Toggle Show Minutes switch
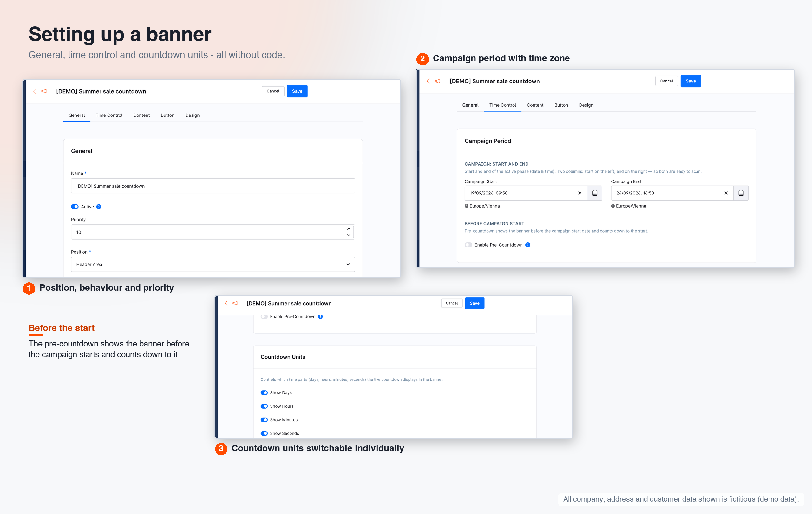The height and width of the screenshot is (514, 812). point(264,419)
